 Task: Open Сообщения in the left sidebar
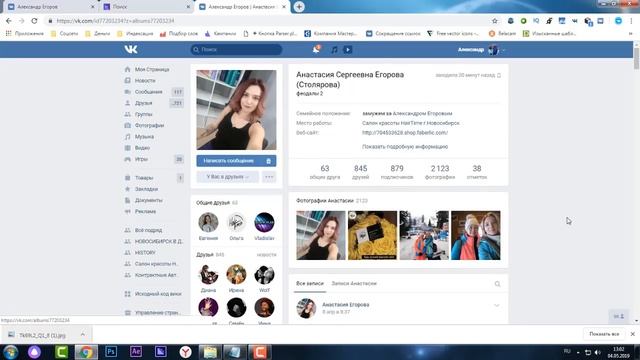[x=149, y=92]
